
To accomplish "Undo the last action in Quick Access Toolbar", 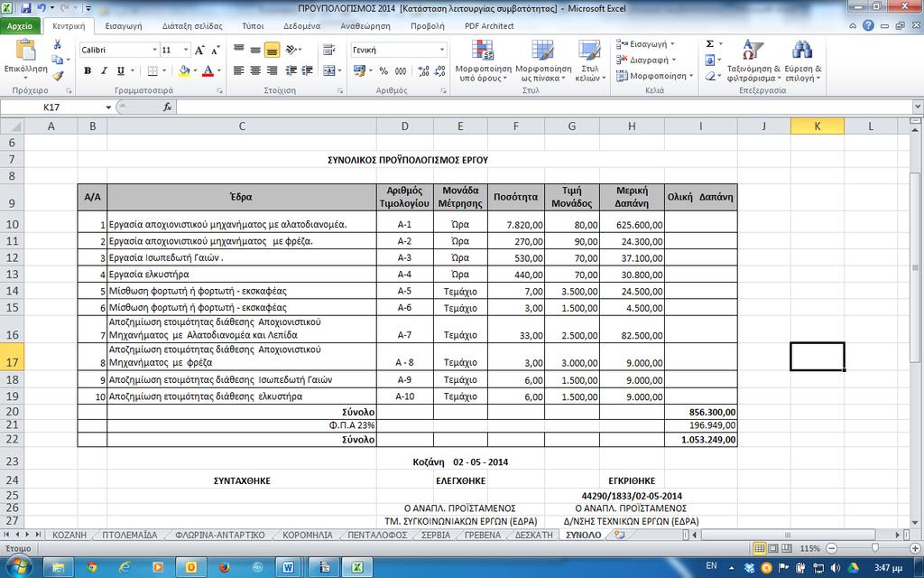I will pyautogui.click(x=42, y=8).
